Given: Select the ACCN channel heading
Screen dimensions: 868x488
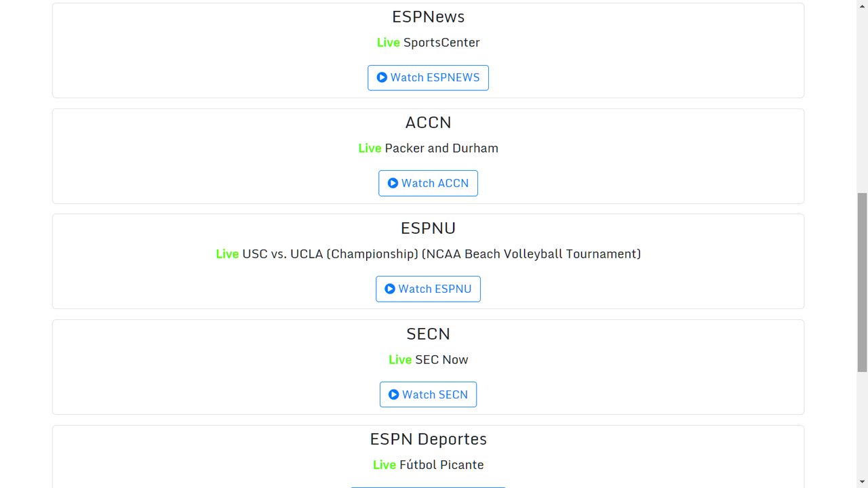Looking at the screenshot, I should pyautogui.click(x=428, y=122).
